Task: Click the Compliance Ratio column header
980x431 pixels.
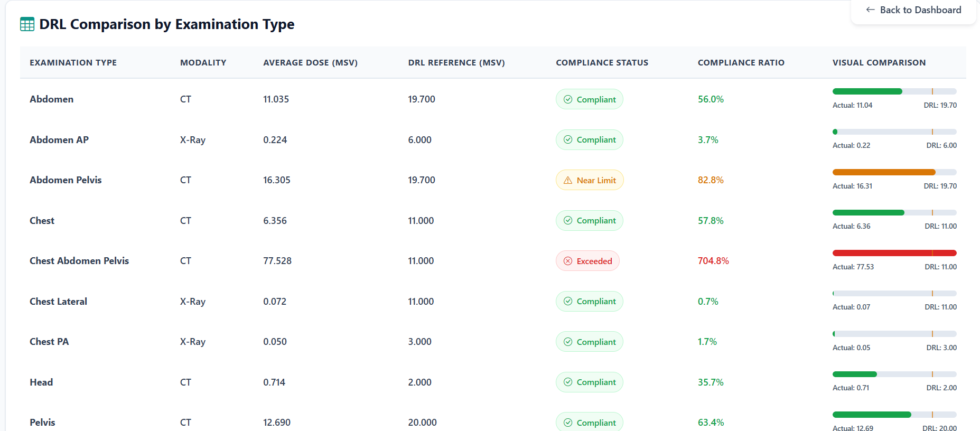Action: point(741,62)
